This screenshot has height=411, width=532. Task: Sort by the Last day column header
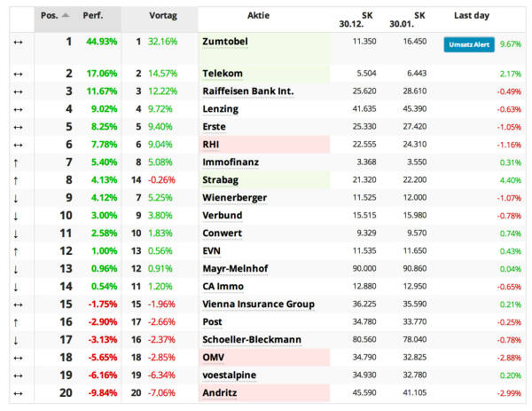point(471,16)
